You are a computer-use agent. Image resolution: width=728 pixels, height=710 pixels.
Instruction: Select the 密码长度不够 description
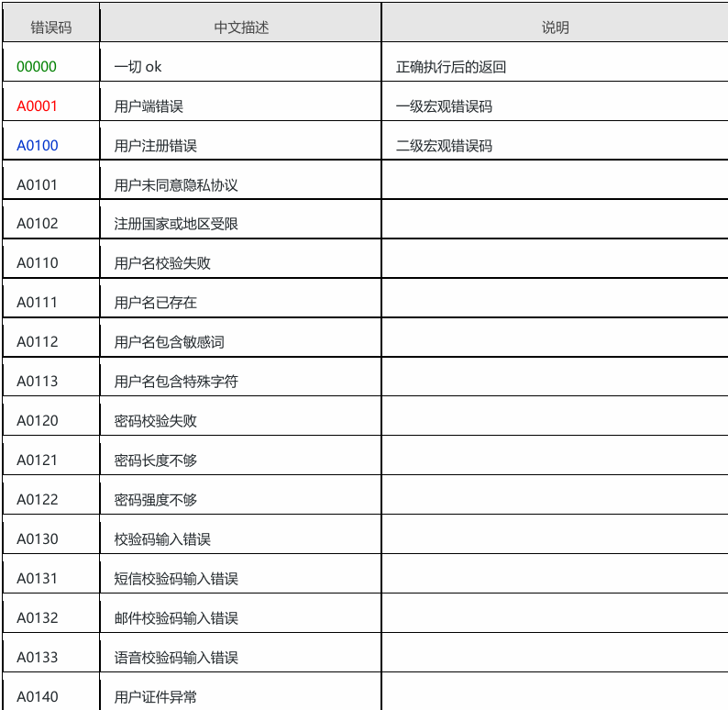coord(155,460)
